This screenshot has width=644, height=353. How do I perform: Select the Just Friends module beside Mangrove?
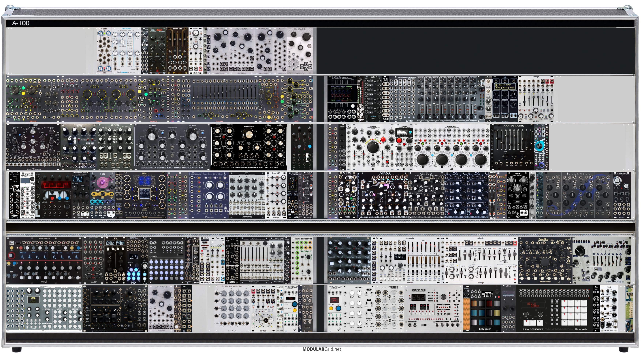(x=241, y=51)
